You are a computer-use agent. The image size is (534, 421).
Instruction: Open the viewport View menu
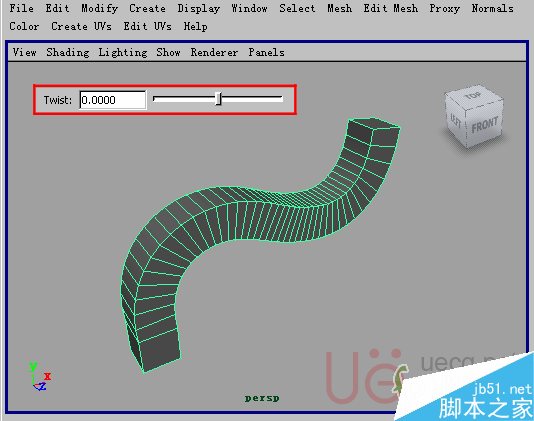click(25, 52)
